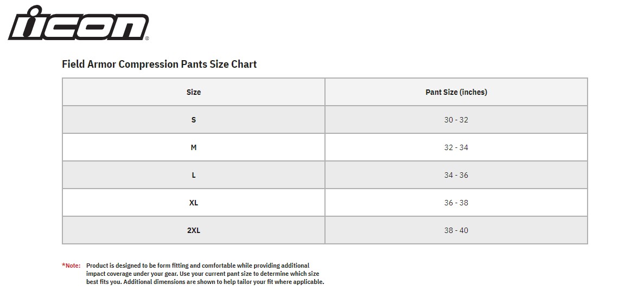Click the M size cell
Image resolution: width=644 pixels, height=291 pixels.
coord(194,147)
